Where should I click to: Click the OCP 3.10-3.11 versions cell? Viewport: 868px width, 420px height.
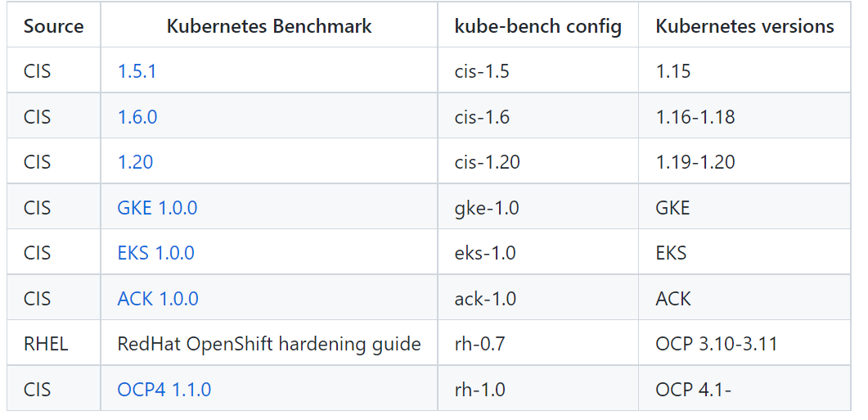click(716, 344)
